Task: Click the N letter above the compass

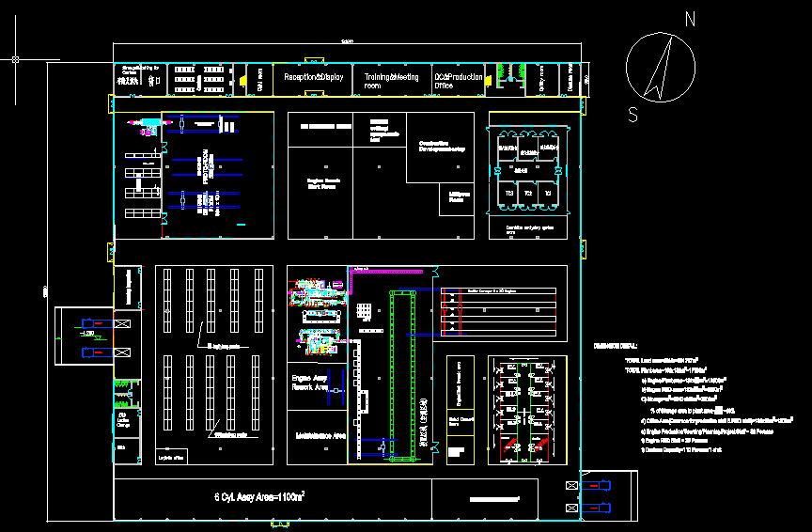Action: tap(691, 20)
